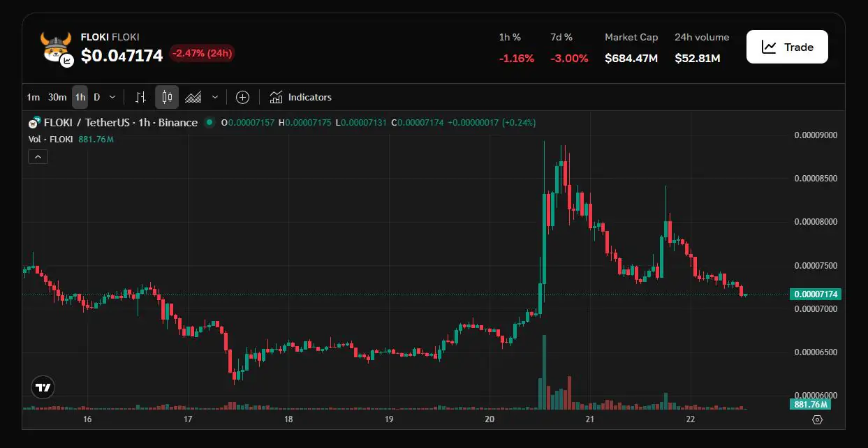
Task: Click the FLOKI / TetherUS symbol title
Action: (x=87, y=123)
